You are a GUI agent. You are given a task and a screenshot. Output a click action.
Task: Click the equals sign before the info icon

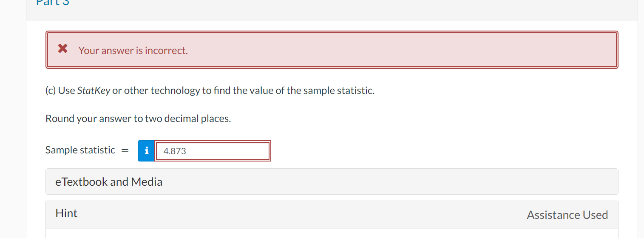[125, 150]
